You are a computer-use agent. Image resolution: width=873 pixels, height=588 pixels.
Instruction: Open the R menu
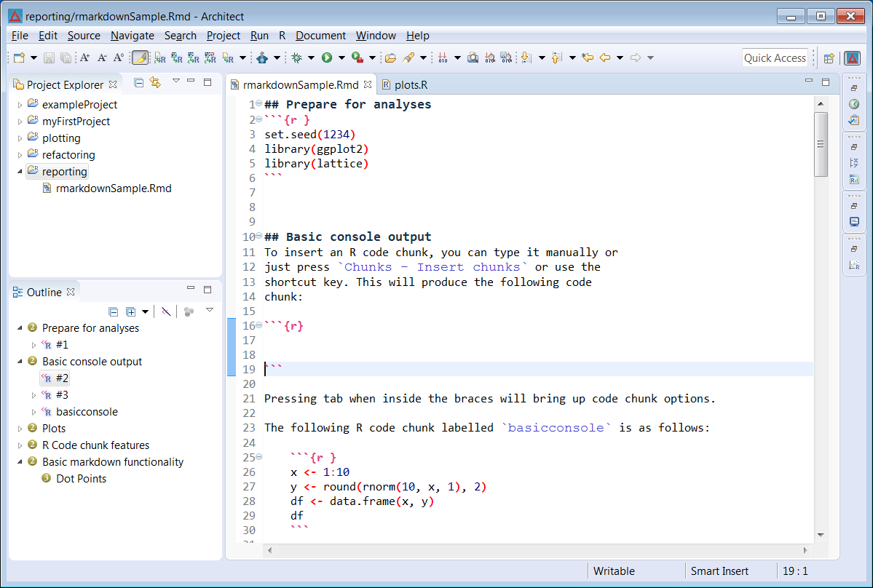pos(283,36)
